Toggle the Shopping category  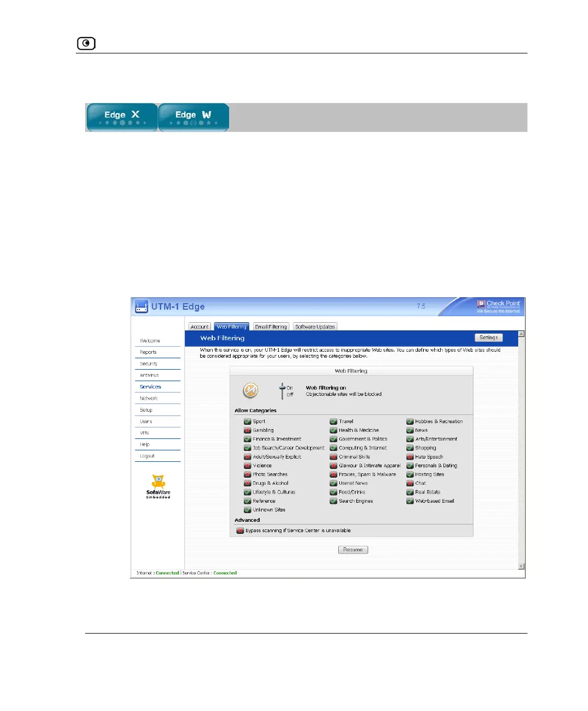[410, 448]
